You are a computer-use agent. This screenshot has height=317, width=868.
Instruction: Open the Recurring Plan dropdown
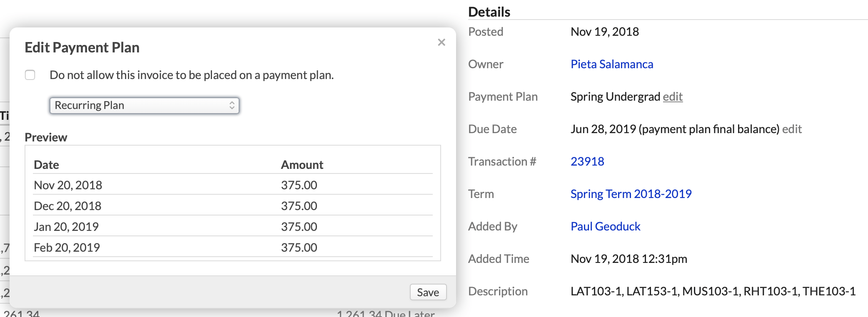click(x=144, y=105)
